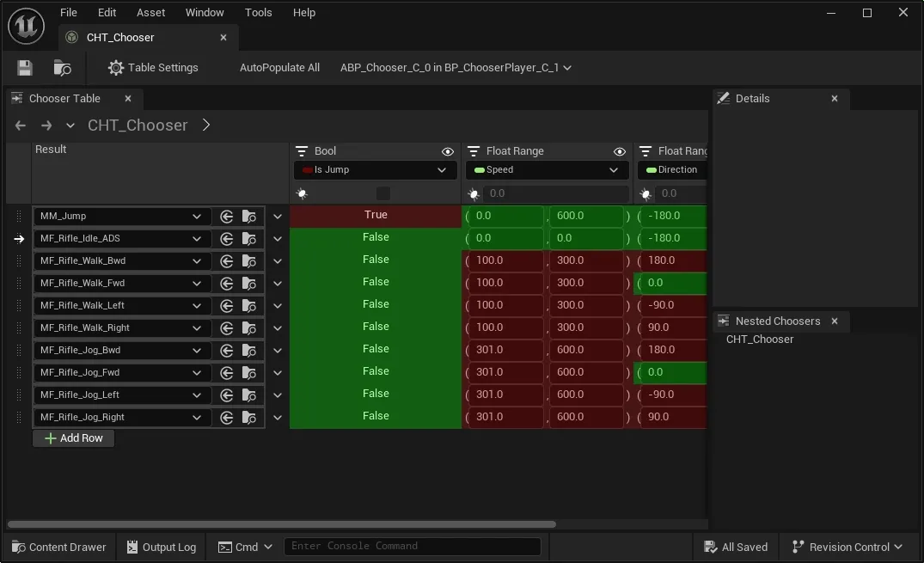
Task: Browse to MF_Rifle_Walk_Fwd asset icon
Action: [248, 284]
